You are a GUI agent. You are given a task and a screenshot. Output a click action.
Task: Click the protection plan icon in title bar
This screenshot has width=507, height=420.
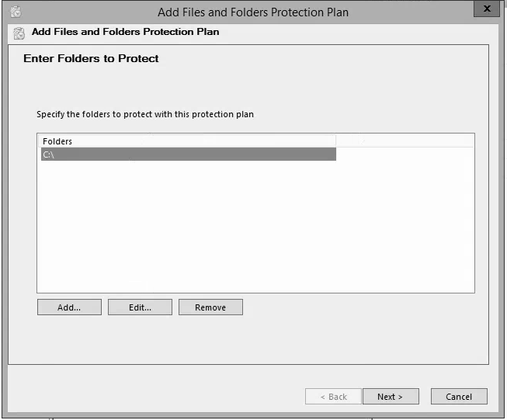(x=16, y=12)
